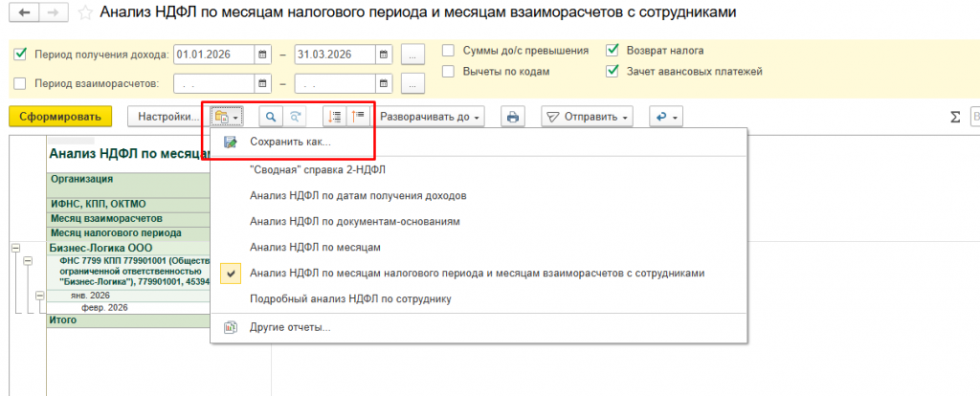Enable Вычеты по кодам checkbox
Viewport: 980px width, 396px height.
click(x=448, y=71)
